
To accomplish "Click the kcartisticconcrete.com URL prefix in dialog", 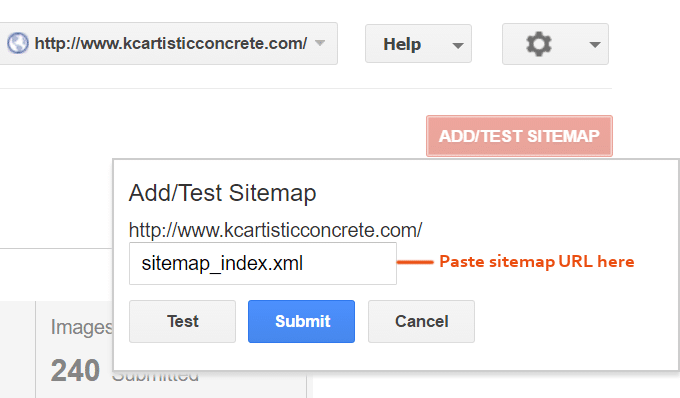I will 275,230.
